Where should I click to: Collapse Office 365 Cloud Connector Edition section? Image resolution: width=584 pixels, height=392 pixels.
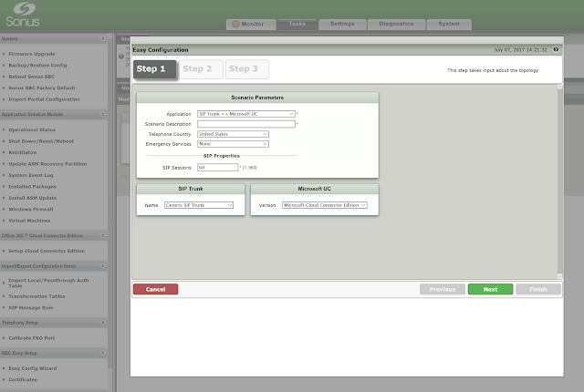tap(103, 235)
